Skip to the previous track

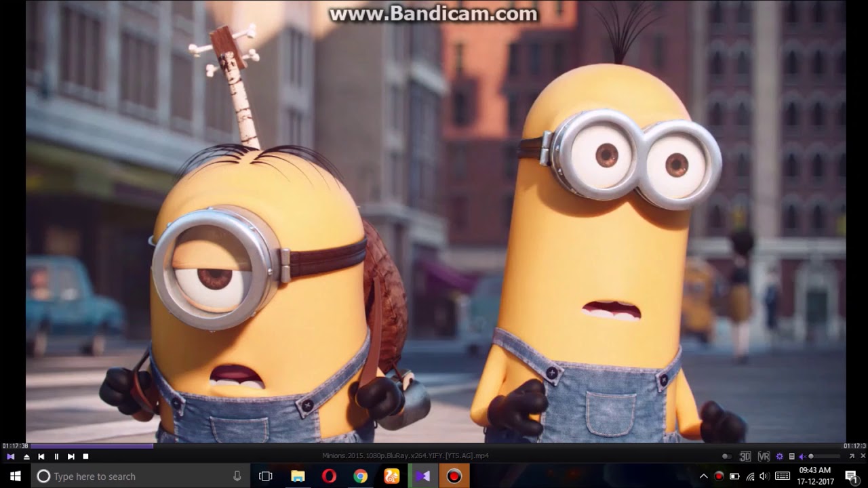(x=41, y=456)
